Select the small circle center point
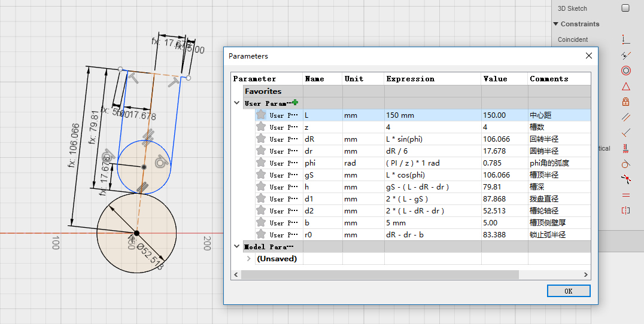The height and width of the screenshot is (324, 644). pyautogui.click(x=144, y=167)
